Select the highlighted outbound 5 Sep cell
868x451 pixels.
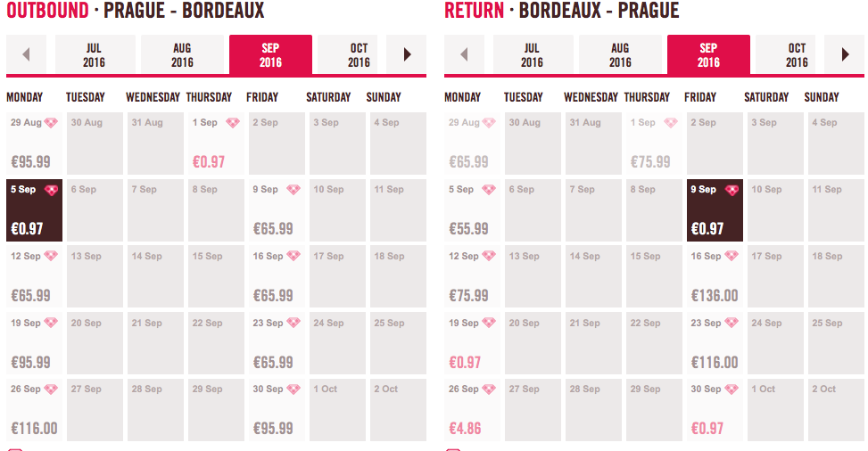(x=34, y=210)
